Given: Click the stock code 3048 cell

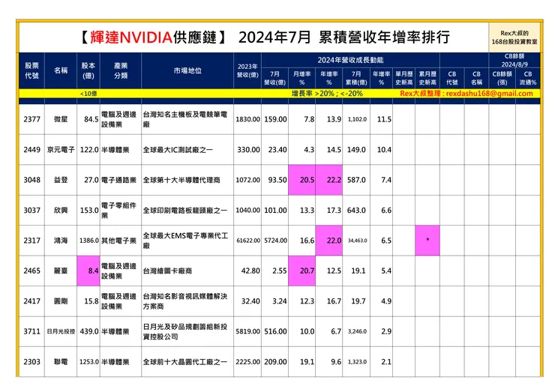Looking at the screenshot, I should (31, 180).
